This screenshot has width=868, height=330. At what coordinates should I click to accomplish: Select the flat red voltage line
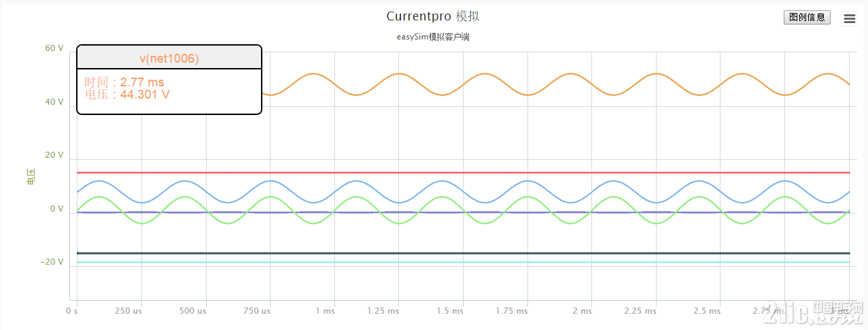[x=476, y=173]
